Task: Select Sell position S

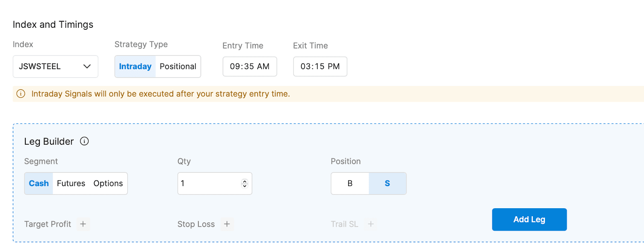Action: (387, 183)
